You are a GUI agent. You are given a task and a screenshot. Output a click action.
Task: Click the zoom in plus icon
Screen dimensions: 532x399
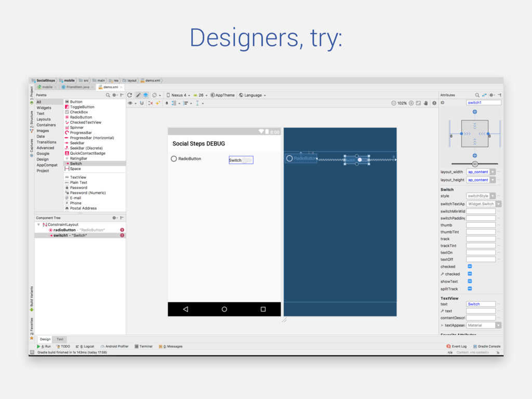[411, 103]
